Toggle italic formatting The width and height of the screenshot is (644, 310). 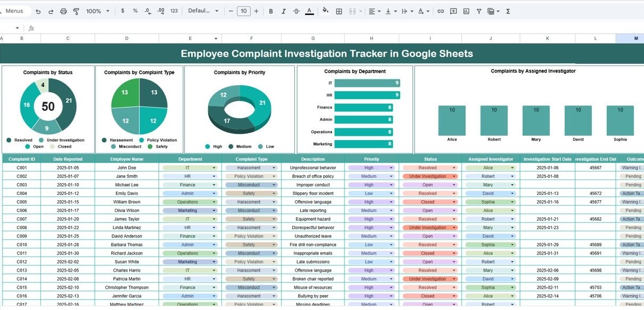(284, 11)
